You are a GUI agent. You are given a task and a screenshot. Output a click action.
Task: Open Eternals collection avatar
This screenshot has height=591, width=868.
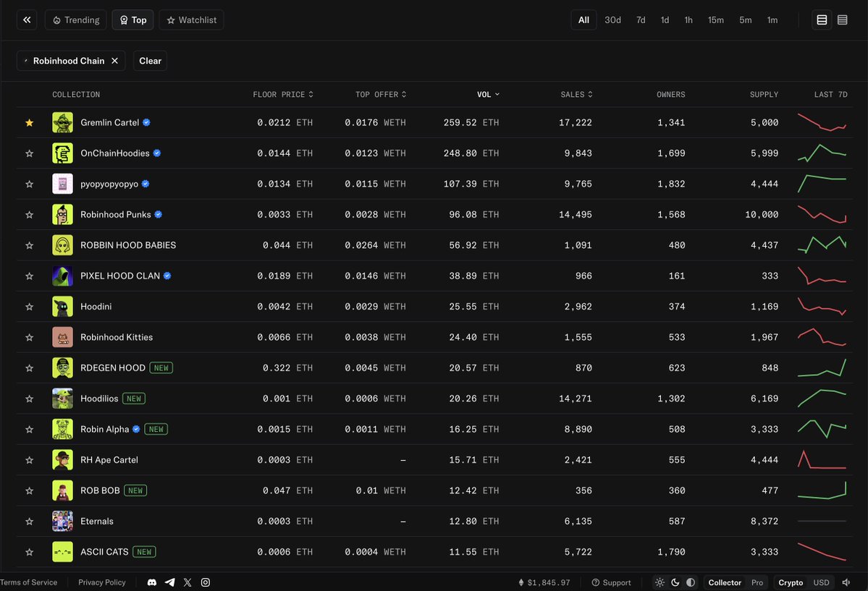pyautogui.click(x=62, y=522)
